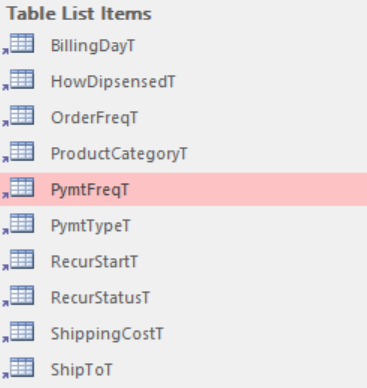367x388 pixels.
Task: Choose the PymtTypeT table name
Action: [90, 226]
